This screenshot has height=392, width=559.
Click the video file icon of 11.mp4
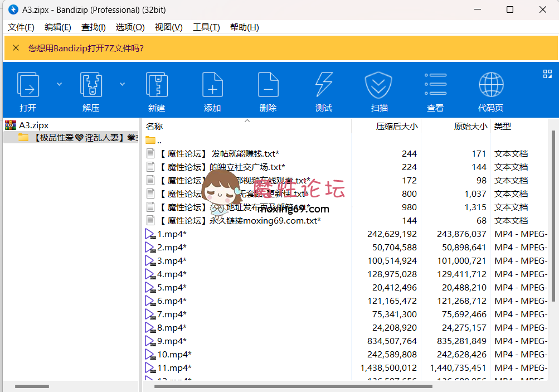click(x=150, y=368)
